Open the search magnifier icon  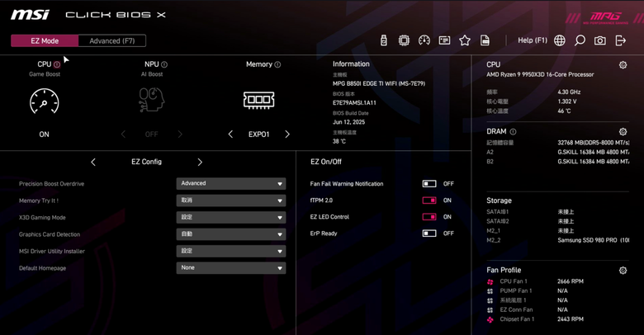580,40
